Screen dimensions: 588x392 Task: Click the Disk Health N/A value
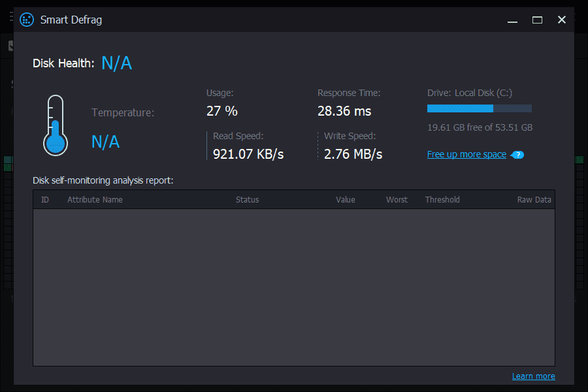117,63
